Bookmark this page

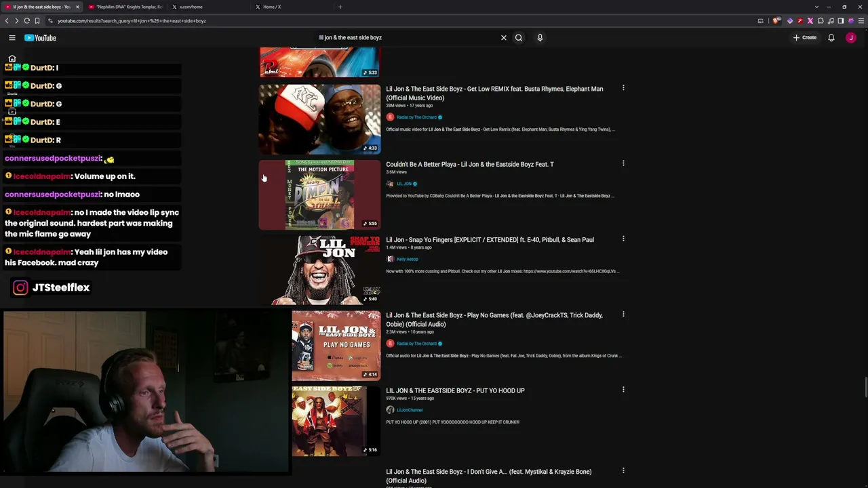(x=37, y=21)
